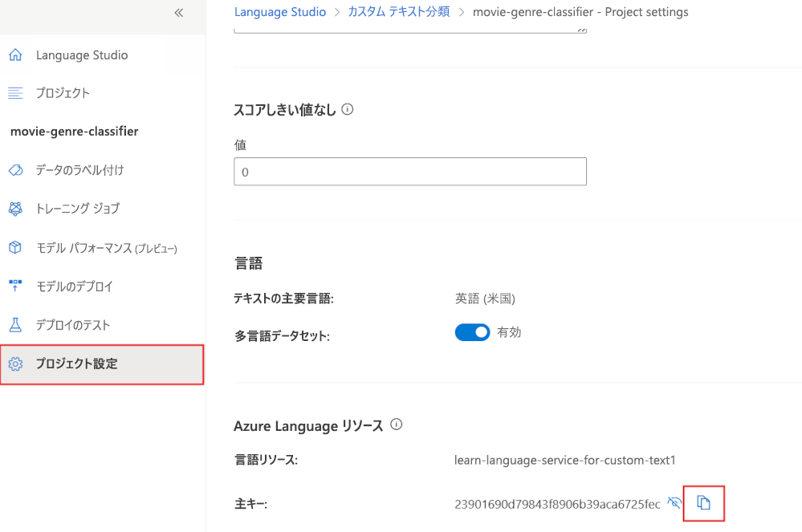802x532 pixels.
Task: Click the text area resize handle
Action: coord(581,30)
